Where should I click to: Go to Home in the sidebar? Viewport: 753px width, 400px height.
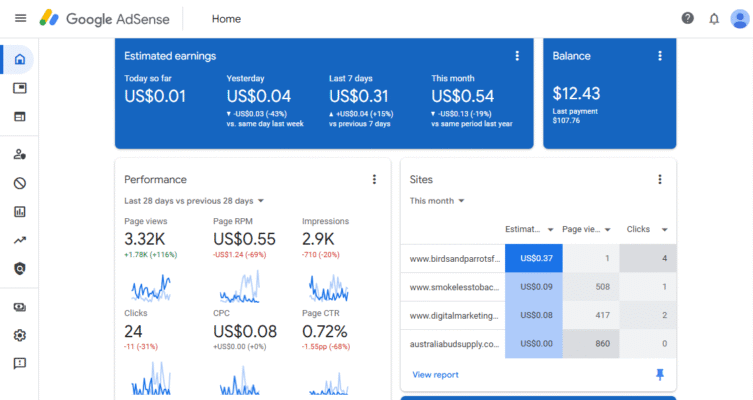(20, 60)
